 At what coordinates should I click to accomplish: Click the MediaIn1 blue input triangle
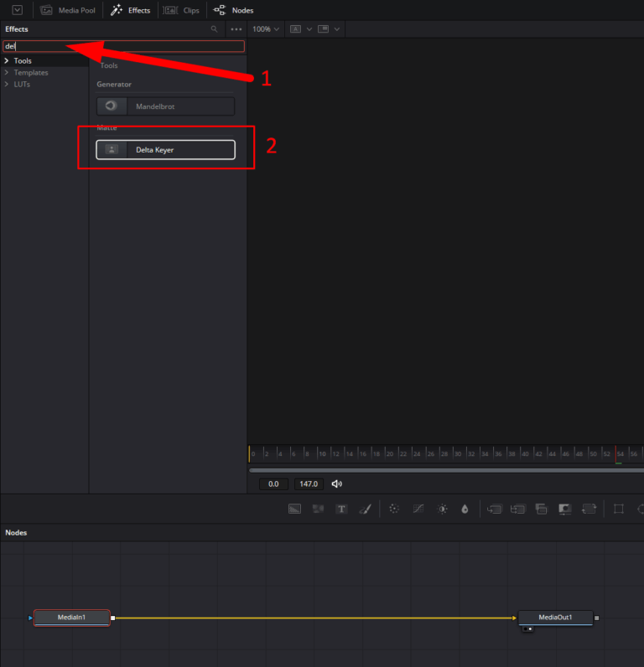click(30, 618)
